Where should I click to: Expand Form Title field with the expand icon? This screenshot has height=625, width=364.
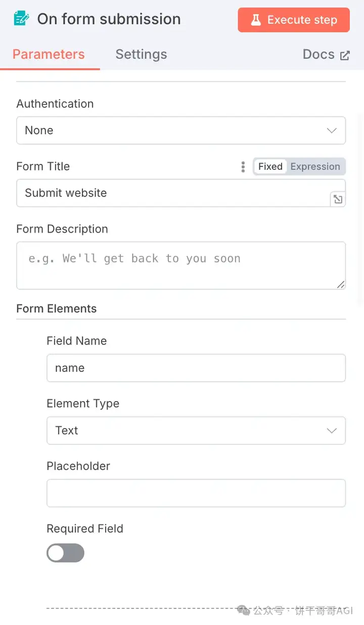tap(338, 199)
